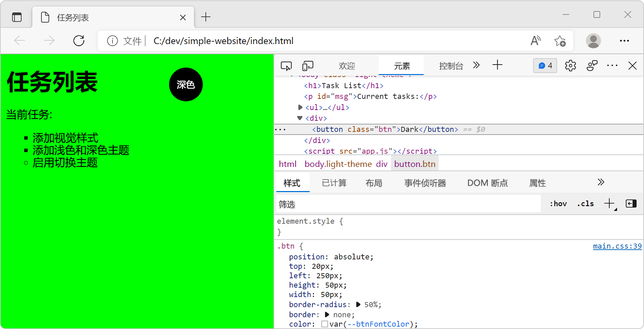Select the button class btn DOM line
644x329 pixels.
(385, 129)
